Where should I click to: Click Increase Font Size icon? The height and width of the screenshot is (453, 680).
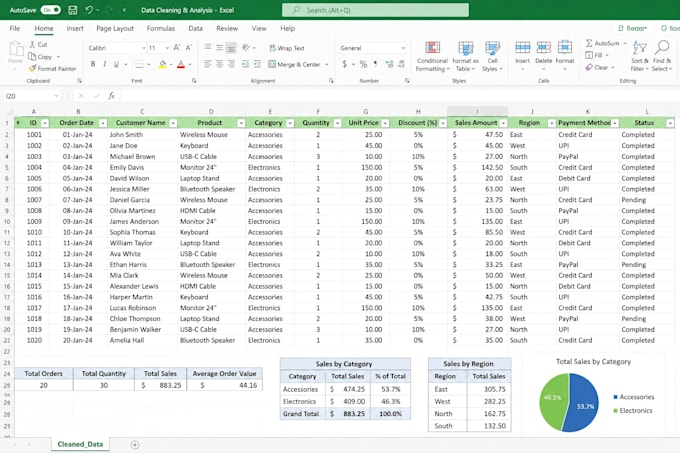177,48
